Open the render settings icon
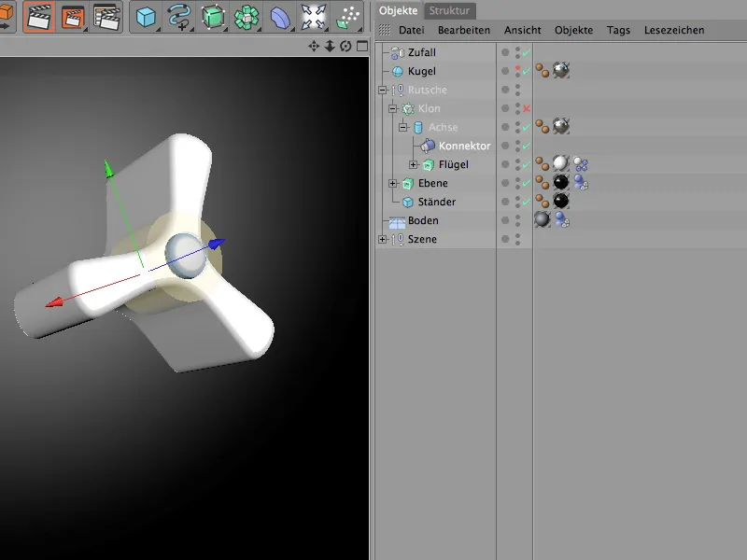Viewport: 747px width, 560px height. point(107,17)
